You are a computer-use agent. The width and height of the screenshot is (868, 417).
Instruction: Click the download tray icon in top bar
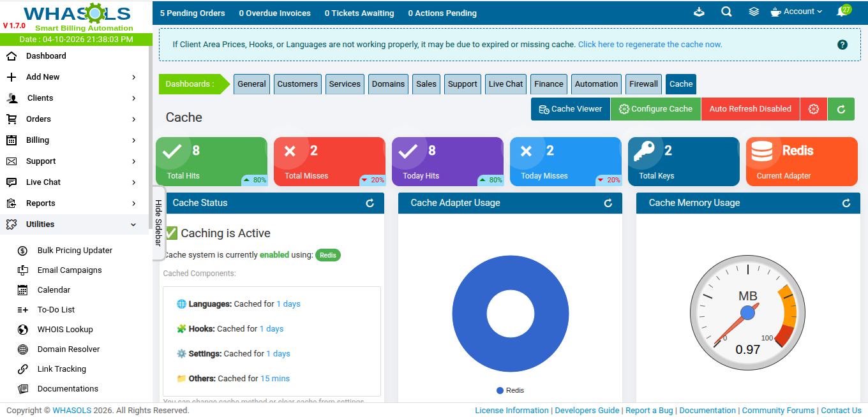click(x=699, y=12)
